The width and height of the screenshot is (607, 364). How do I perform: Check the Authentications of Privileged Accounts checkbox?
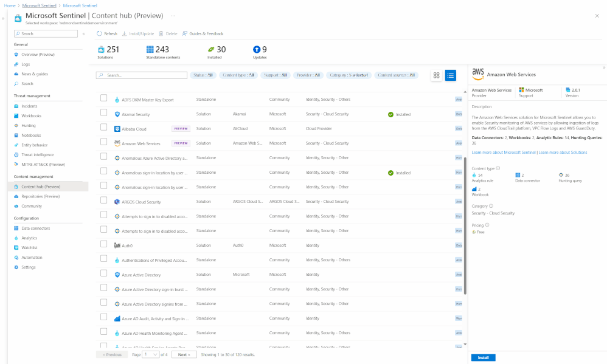104,258
